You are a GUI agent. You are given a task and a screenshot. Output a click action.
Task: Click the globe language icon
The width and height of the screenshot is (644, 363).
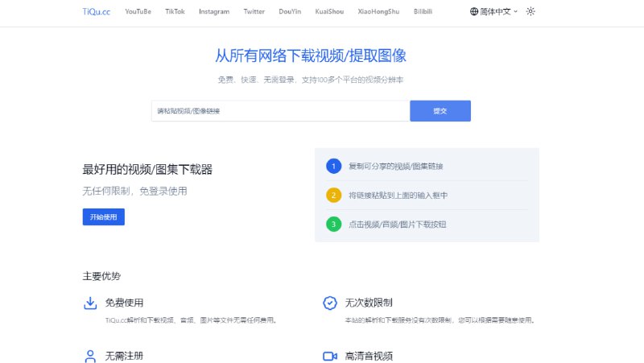coord(473,12)
